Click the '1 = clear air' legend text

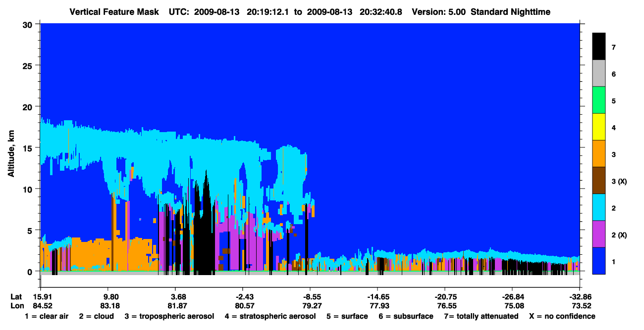[47, 316]
